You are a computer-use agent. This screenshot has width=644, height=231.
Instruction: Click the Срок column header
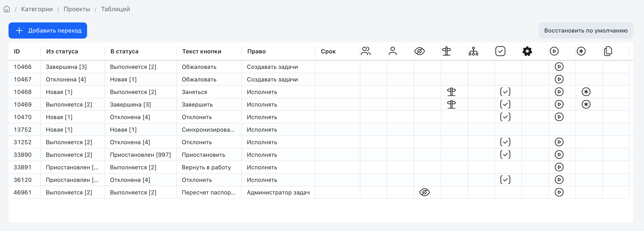328,52
